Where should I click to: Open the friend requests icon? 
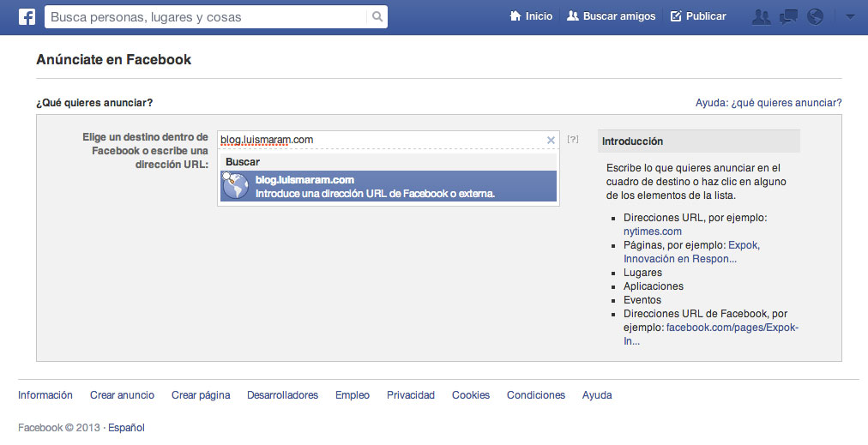[x=760, y=16]
